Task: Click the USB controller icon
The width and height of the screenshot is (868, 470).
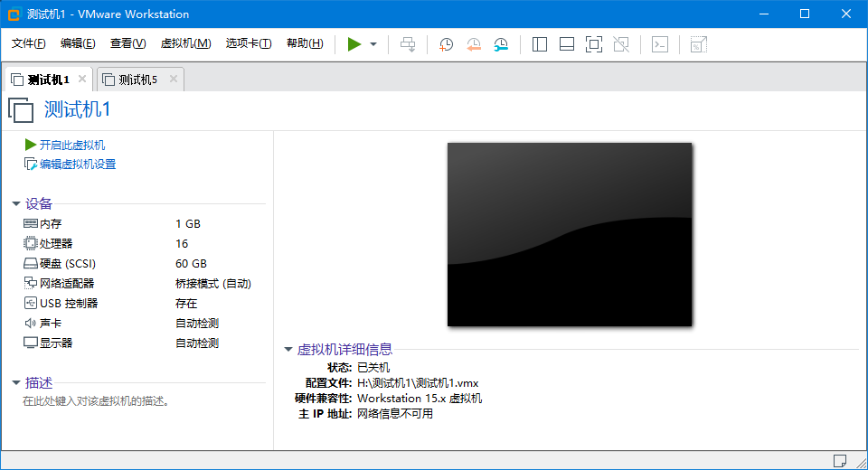Action: 31,303
